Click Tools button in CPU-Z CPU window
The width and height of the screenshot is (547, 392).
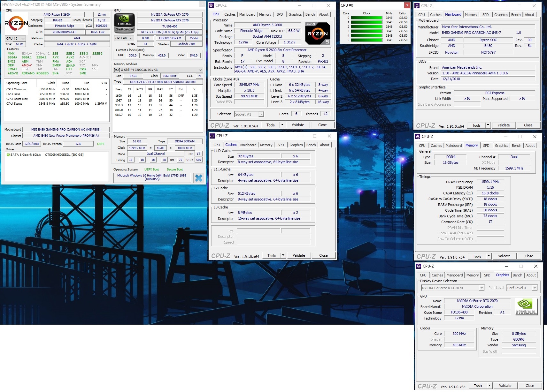click(x=271, y=125)
